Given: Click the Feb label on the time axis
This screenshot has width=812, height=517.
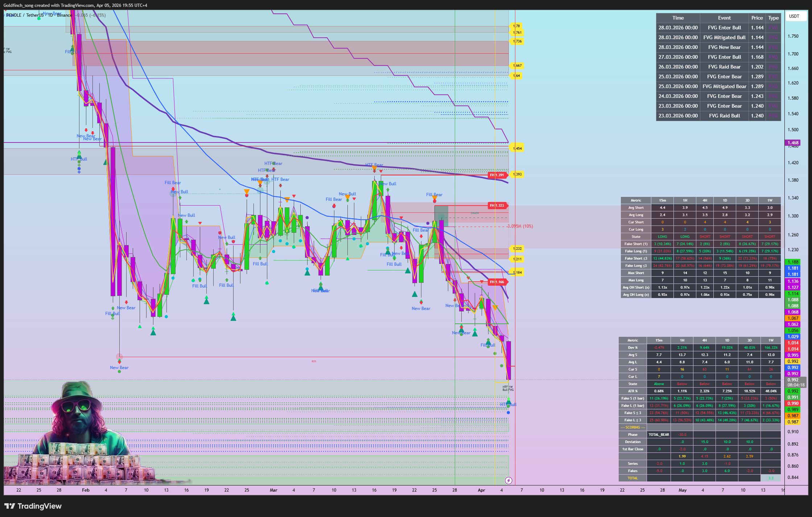Looking at the screenshot, I should pyautogui.click(x=86, y=490).
